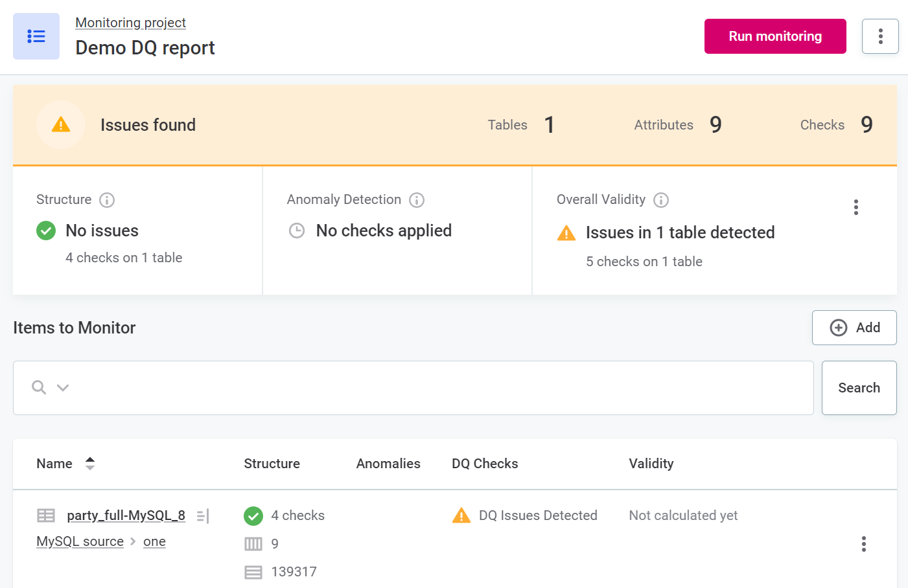Click the DQ Checks column header
This screenshot has width=908, height=588.
pos(485,464)
